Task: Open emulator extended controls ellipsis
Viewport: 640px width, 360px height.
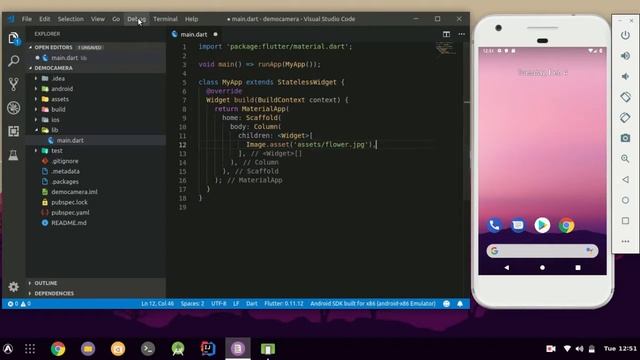Action: (625, 242)
